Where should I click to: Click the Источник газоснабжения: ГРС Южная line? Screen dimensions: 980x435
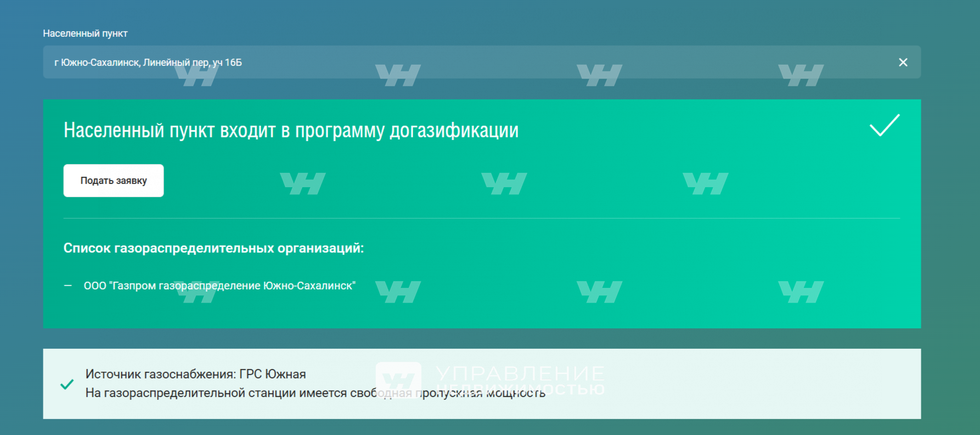(195, 374)
